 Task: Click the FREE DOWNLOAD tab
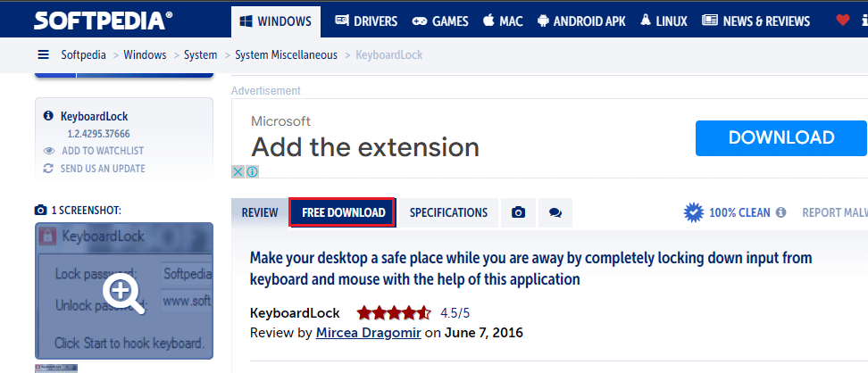(343, 212)
